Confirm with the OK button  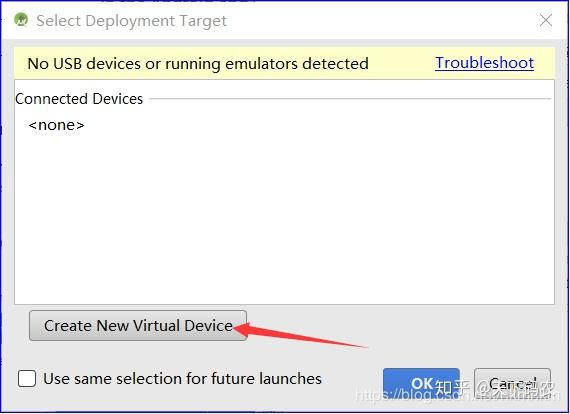tap(421, 385)
